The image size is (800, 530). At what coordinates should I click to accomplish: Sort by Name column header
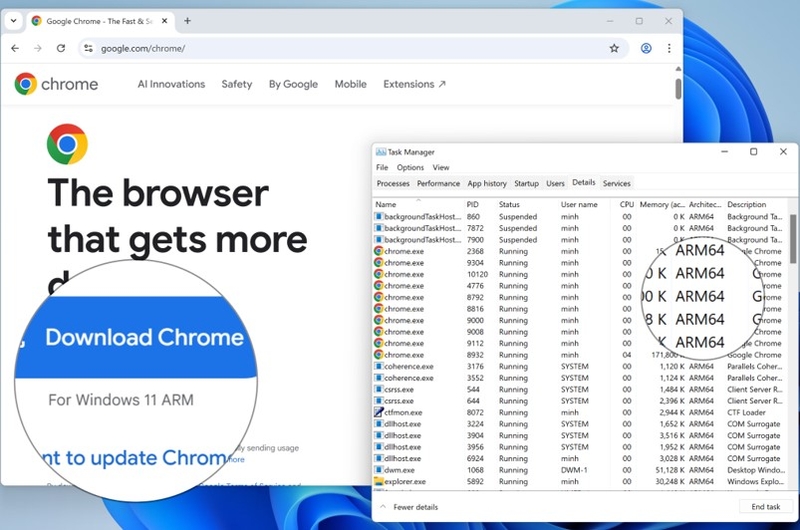pyautogui.click(x=418, y=204)
